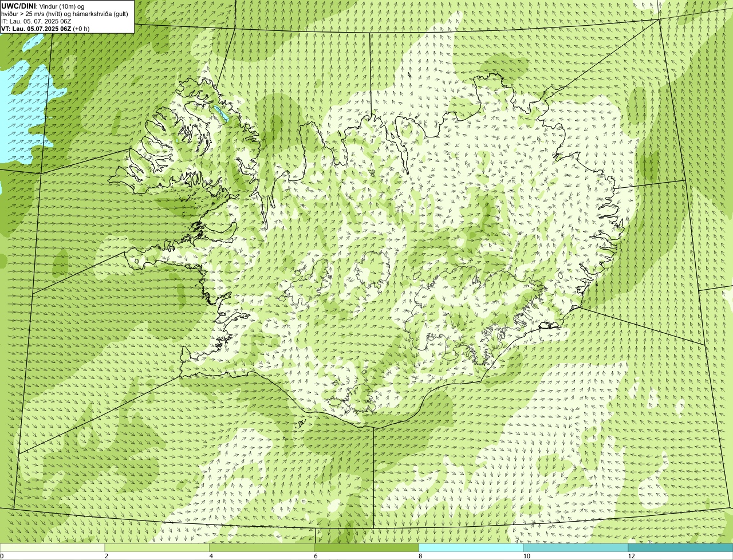Image resolution: width=733 pixels, height=560 pixels.
Task: Click the 'hviður > 25 m/s (hvítt)' description line
Action: (x=65, y=13)
